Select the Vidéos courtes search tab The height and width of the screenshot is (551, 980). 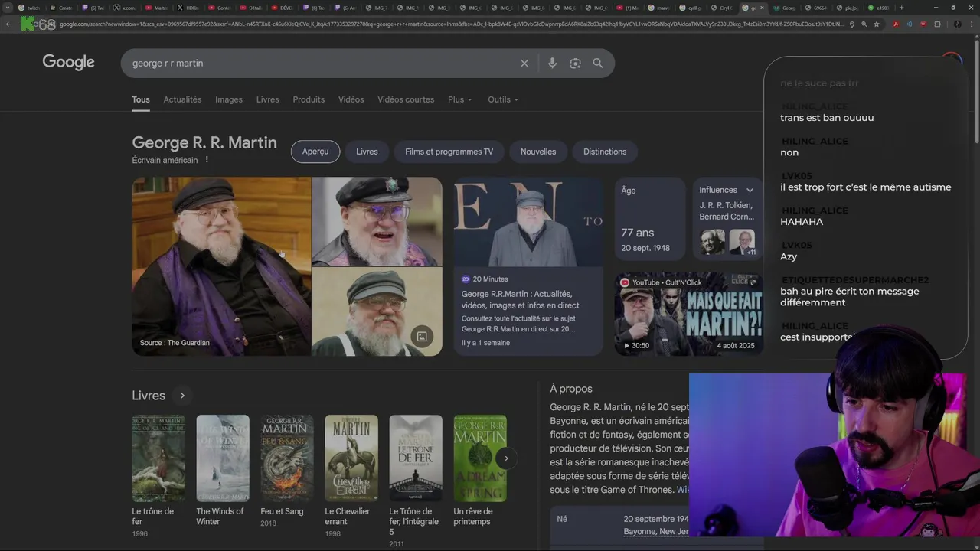click(406, 99)
